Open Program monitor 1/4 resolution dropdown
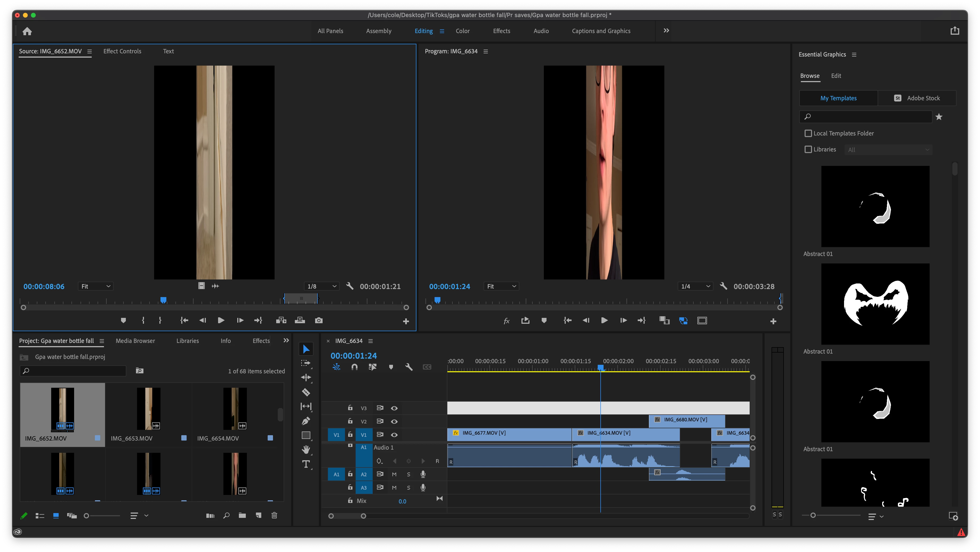980x552 pixels. pos(696,286)
